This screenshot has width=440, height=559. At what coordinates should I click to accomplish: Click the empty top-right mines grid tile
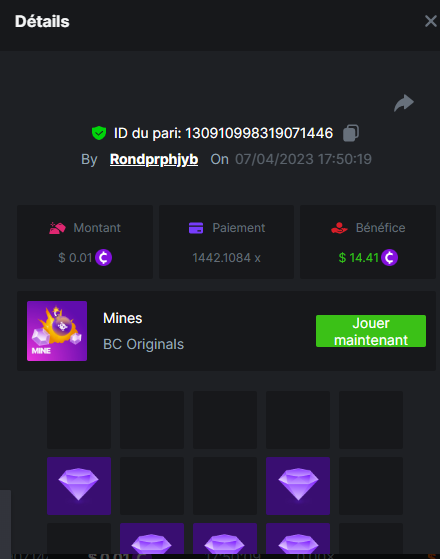pyautogui.click(x=371, y=420)
